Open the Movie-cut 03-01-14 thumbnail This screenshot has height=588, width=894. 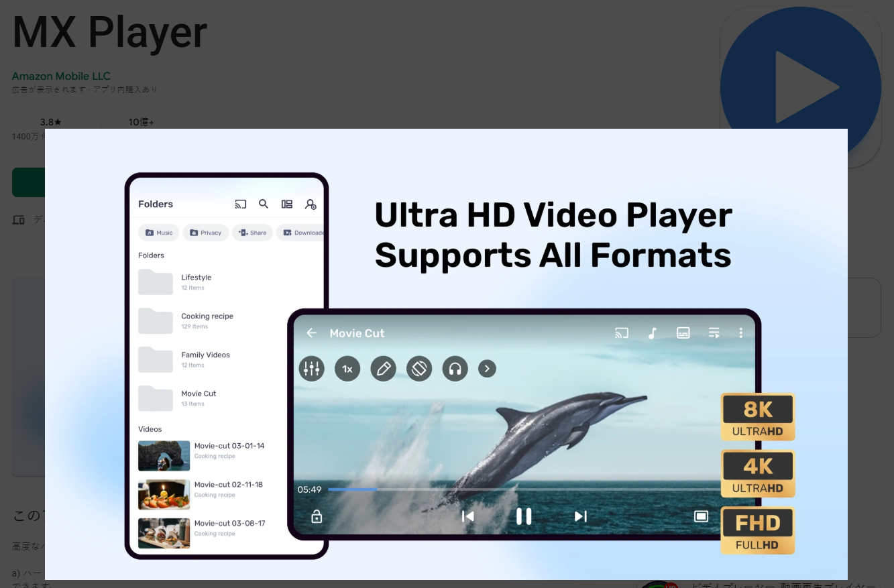pos(164,456)
